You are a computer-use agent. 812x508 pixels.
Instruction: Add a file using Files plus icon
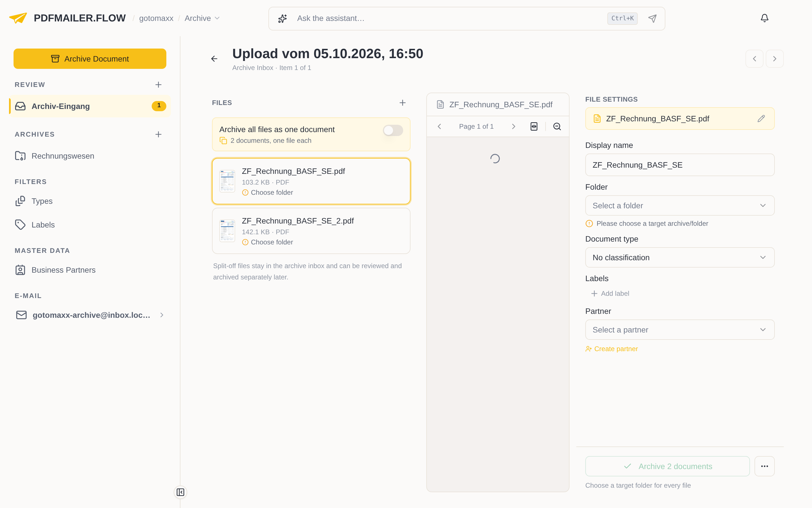click(402, 103)
